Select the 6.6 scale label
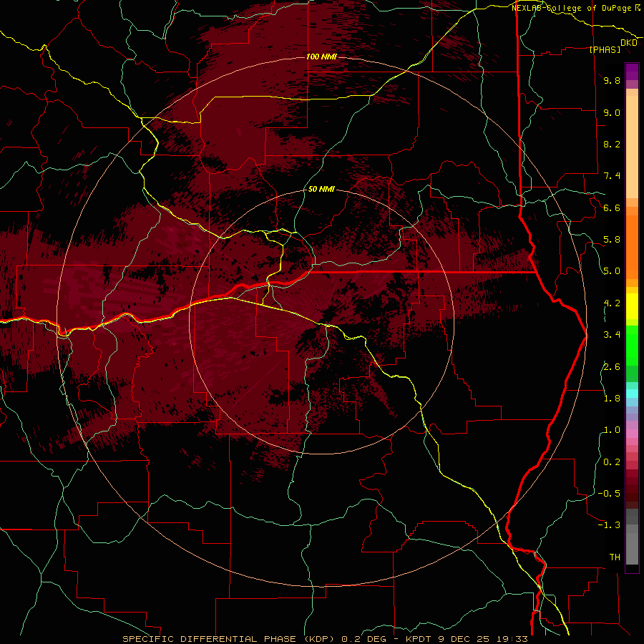This screenshot has width=644, height=644. pyautogui.click(x=612, y=208)
